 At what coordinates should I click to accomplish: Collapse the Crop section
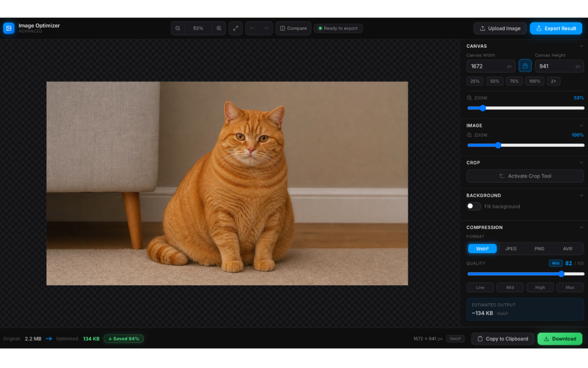[581, 163]
